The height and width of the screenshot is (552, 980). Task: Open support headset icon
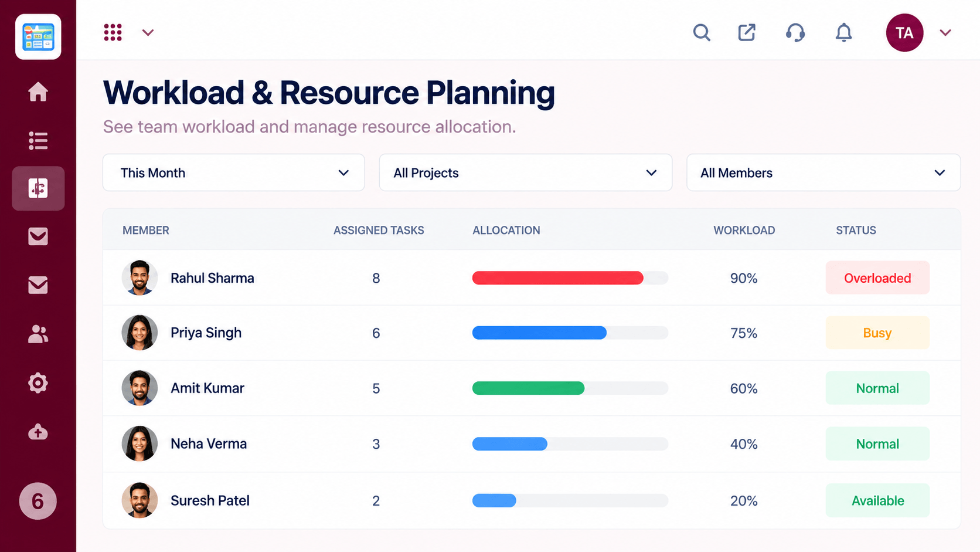pyautogui.click(x=795, y=32)
